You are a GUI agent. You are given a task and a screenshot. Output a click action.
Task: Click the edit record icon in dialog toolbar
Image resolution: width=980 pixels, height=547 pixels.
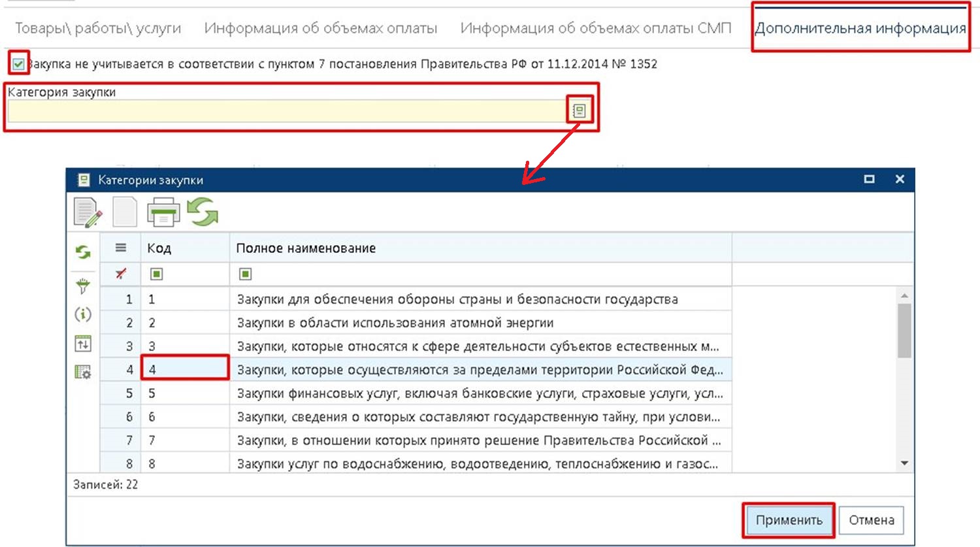[88, 212]
